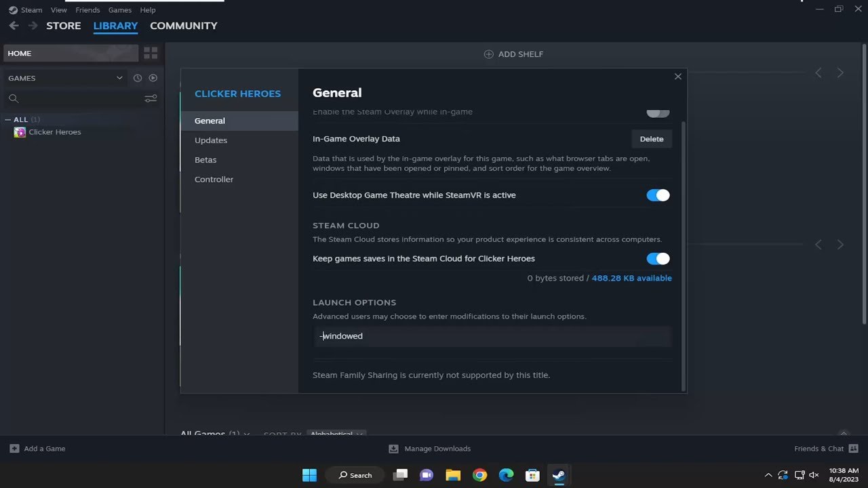Select Betas in properties sidebar
The height and width of the screenshot is (488, 868).
239,160
